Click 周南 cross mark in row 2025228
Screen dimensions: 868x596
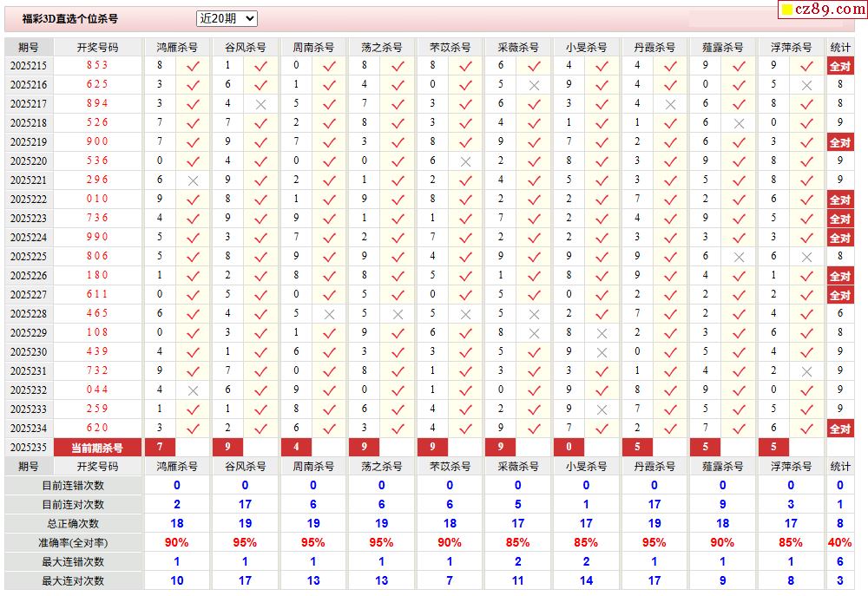tap(329, 315)
